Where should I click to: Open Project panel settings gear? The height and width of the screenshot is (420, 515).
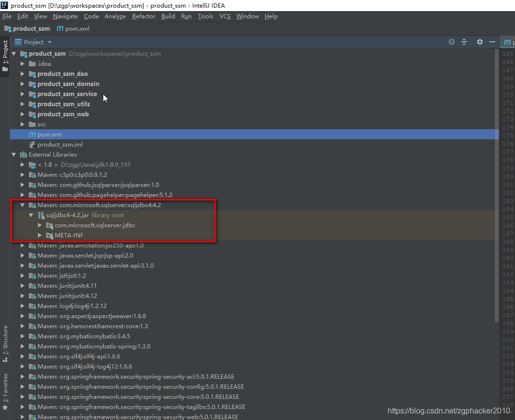[x=480, y=42]
